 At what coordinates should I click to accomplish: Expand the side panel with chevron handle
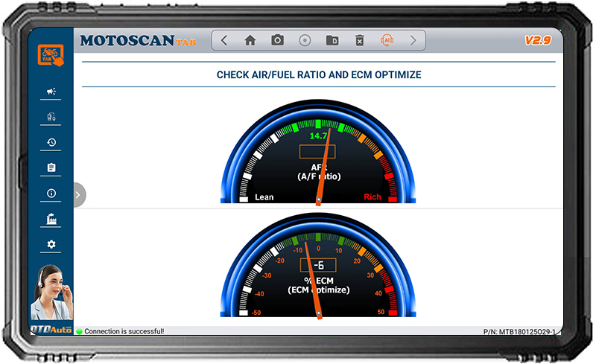click(78, 195)
